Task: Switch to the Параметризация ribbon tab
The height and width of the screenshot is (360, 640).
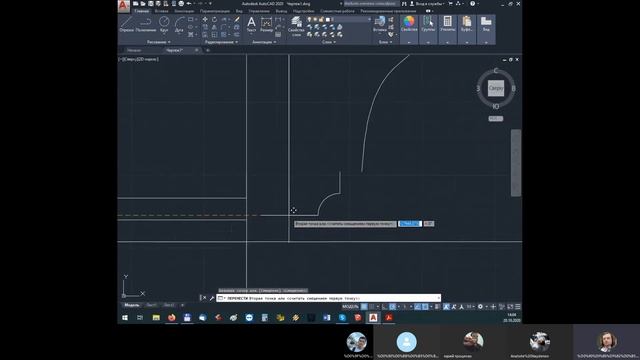Action: point(215,11)
